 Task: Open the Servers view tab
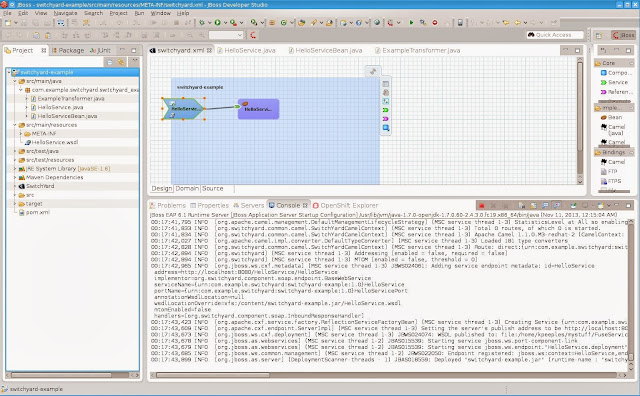pyautogui.click(x=249, y=205)
